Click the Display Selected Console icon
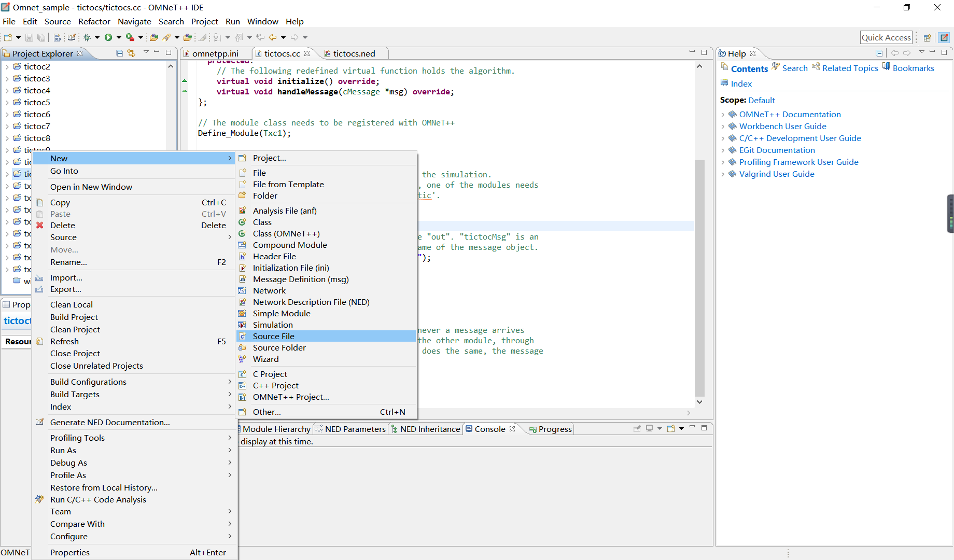 pos(649,428)
